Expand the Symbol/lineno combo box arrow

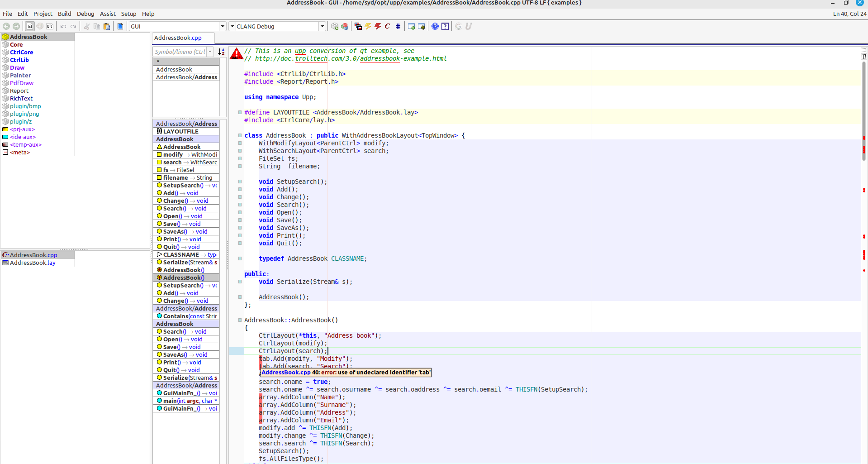click(210, 51)
